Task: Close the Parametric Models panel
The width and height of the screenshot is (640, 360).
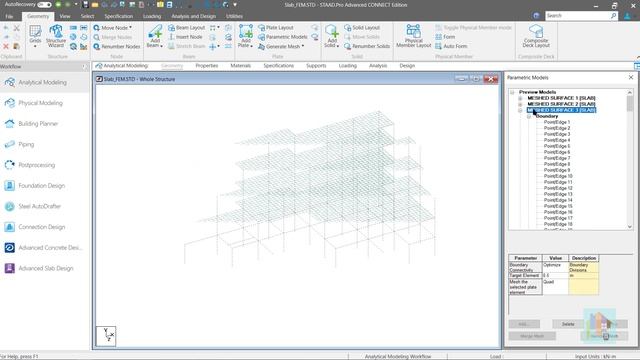Action: 631,77
